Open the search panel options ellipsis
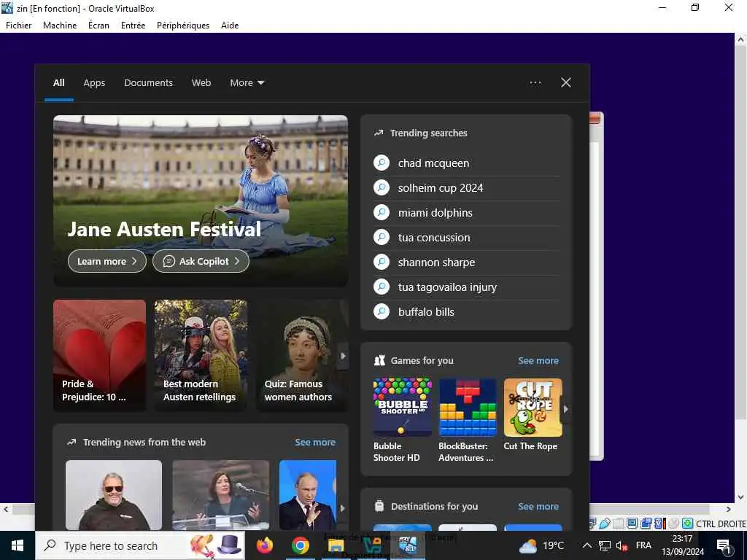This screenshot has width=747, height=560. coord(535,83)
